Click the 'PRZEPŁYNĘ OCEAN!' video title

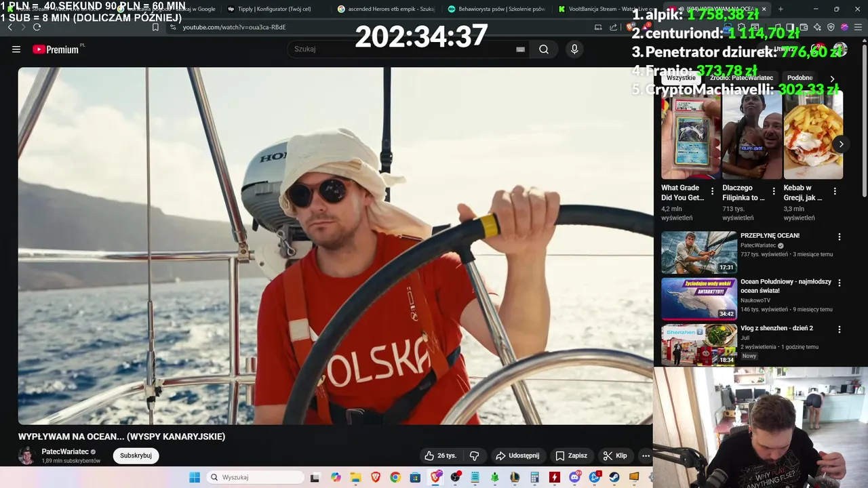(x=770, y=236)
